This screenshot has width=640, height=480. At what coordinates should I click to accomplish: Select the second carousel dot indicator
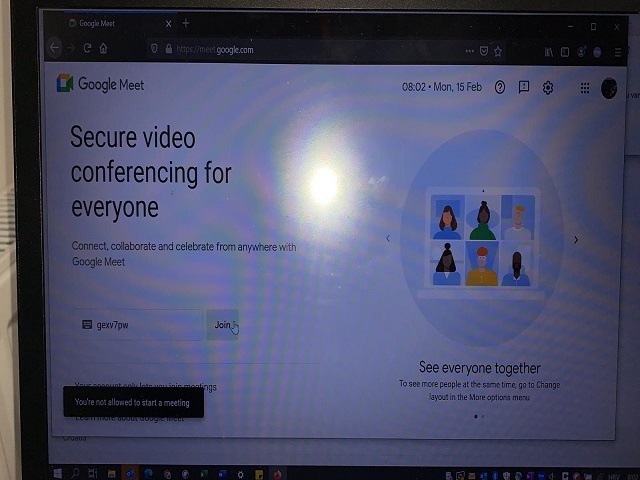pyautogui.click(x=483, y=416)
